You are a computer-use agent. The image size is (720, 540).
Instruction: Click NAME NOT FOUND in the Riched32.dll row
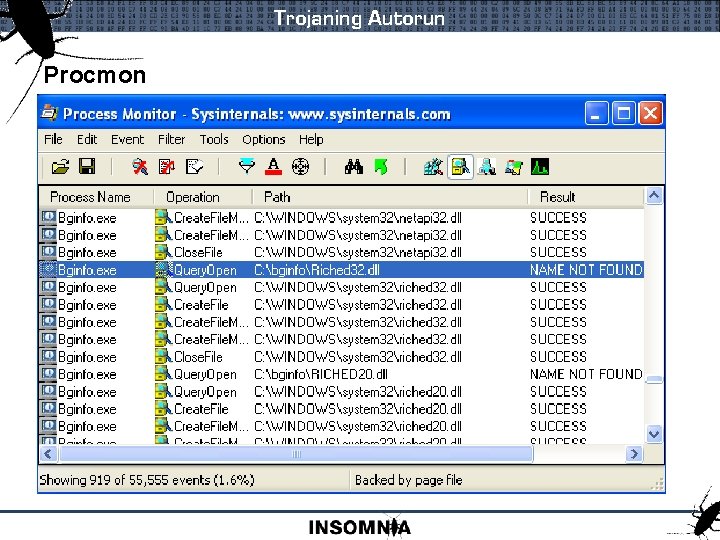(x=586, y=270)
